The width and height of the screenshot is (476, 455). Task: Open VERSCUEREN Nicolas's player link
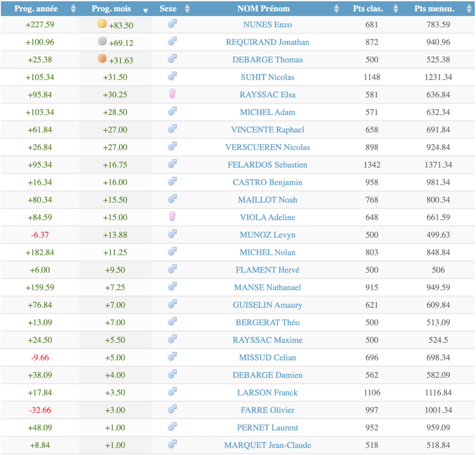267,147
